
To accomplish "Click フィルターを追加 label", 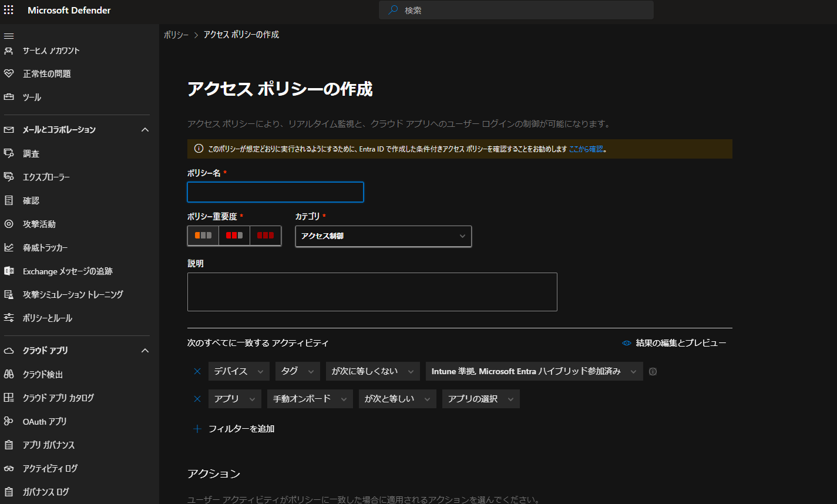I will coord(241,429).
